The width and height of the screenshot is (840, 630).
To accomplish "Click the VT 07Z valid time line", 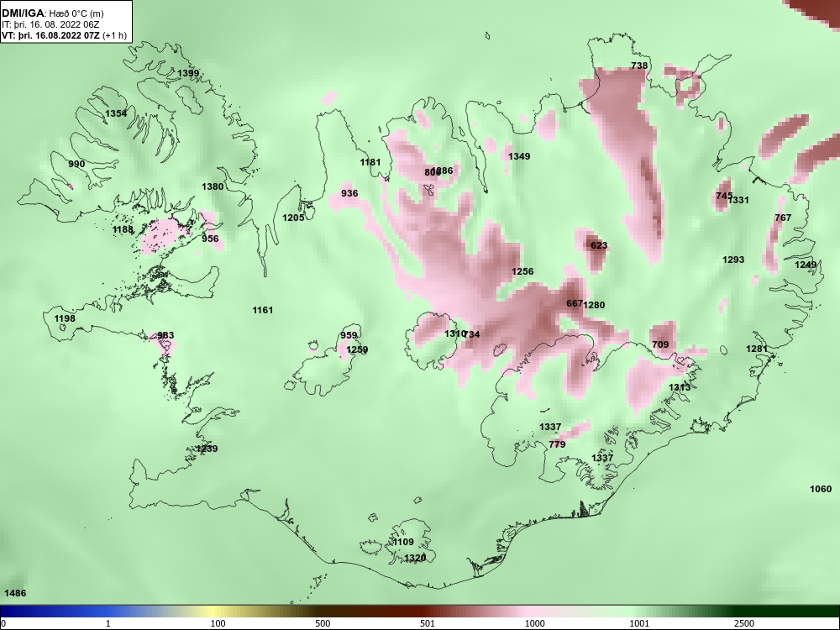I will (x=65, y=36).
